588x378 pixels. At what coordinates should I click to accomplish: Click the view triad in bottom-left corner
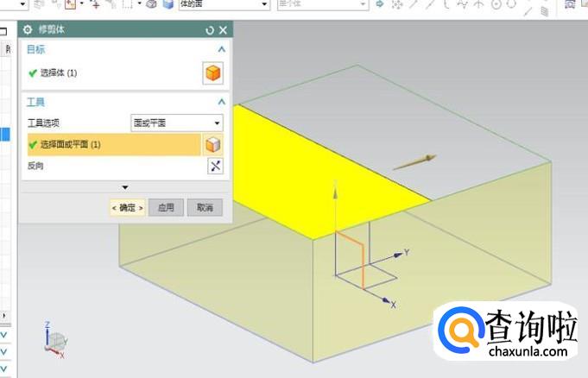(x=55, y=341)
